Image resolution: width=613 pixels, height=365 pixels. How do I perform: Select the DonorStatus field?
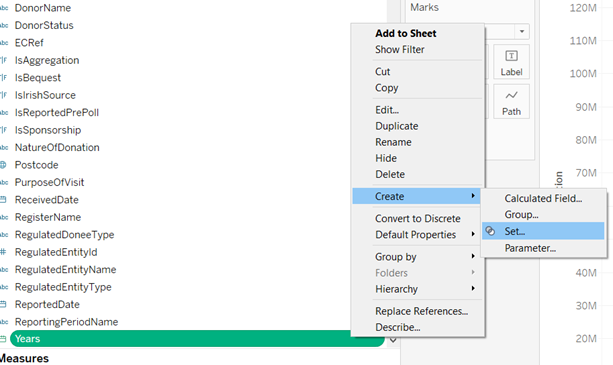(x=44, y=25)
